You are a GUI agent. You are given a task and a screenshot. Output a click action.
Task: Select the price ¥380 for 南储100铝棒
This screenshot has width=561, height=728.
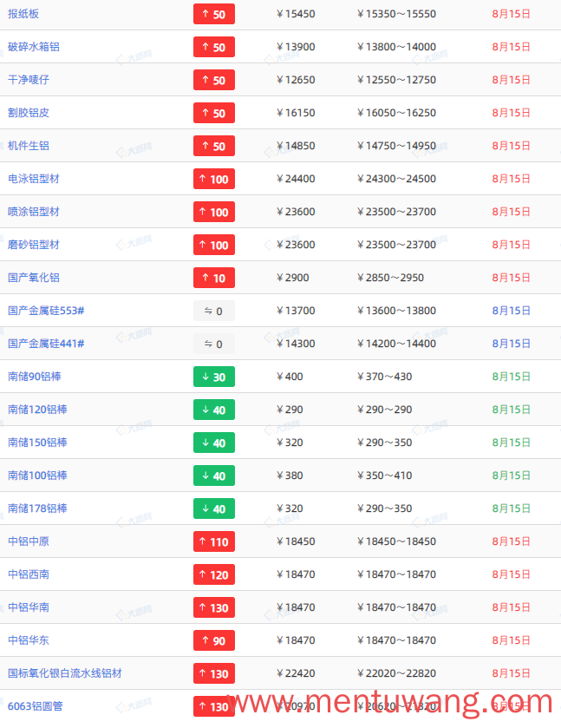click(x=290, y=475)
